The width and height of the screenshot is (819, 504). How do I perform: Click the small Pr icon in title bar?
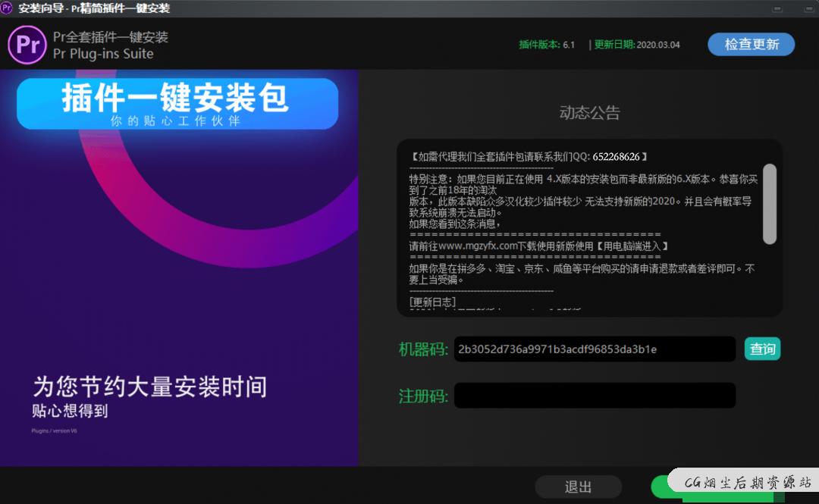pos(6,8)
